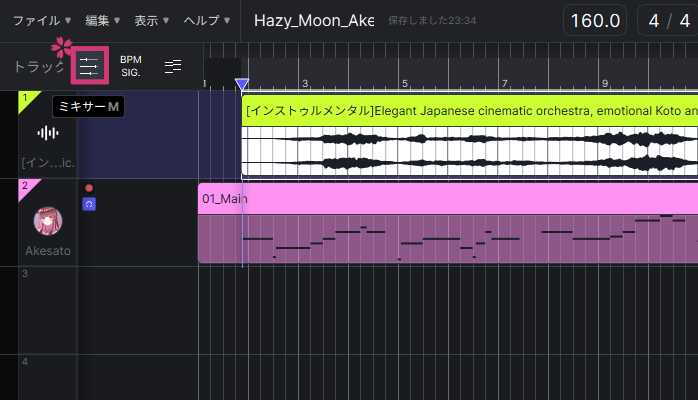Open the Mixer panel icon
The height and width of the screenshot is (400, 698).
coord(90,66)
